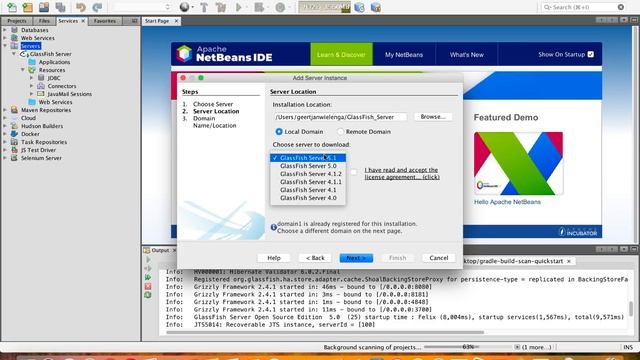Click the JS Test Driver node icon
Screen dimensions: 640x360
(x=14, y=150)
